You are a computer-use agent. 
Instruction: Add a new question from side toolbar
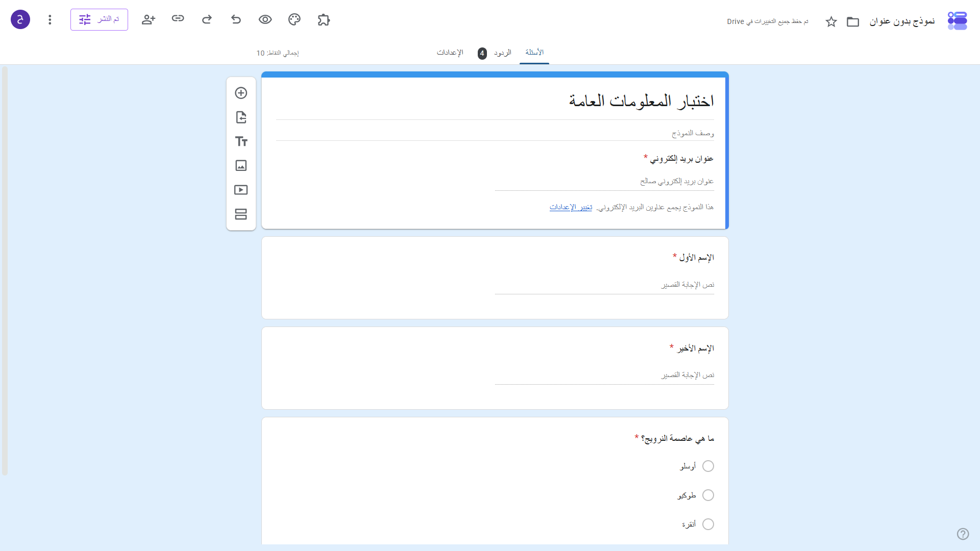tap(241, 93)
